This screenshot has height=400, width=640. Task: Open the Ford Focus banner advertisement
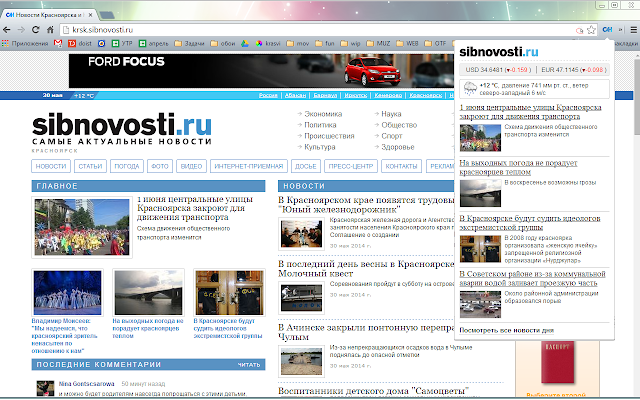click(x=261, y=71)
